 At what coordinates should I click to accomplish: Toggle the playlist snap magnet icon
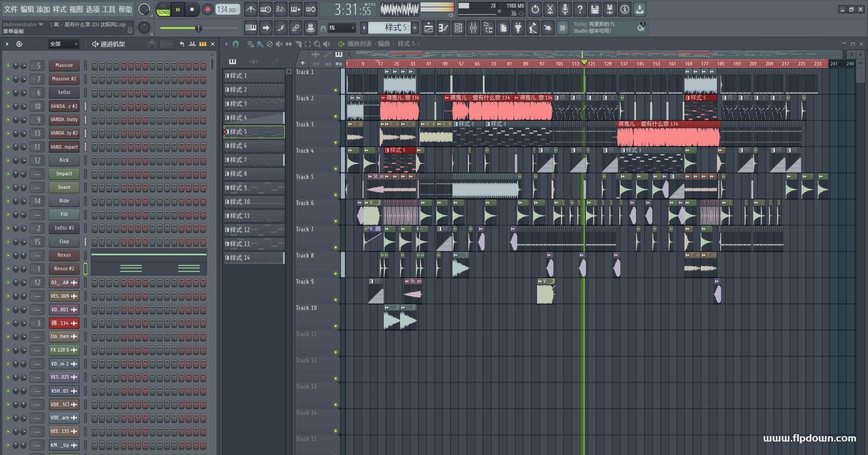coord(236,44)
